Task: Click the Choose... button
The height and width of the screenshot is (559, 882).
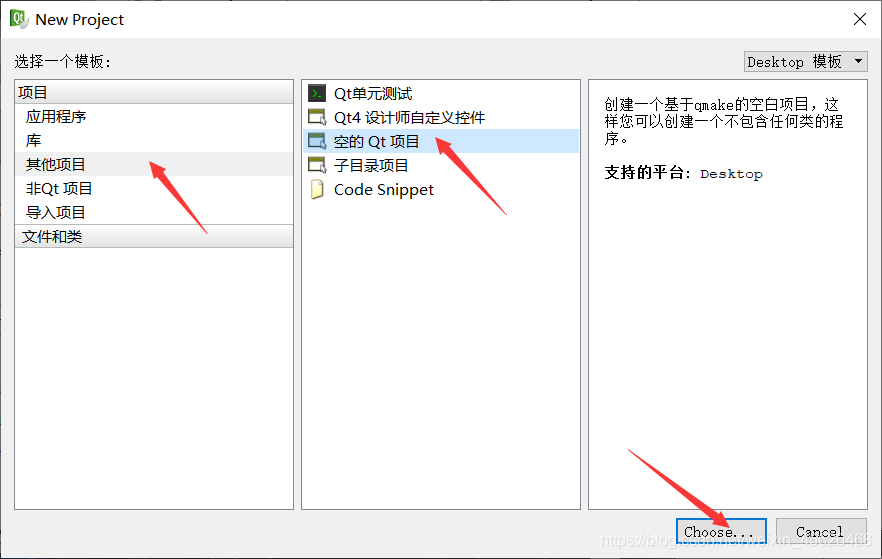Action: coord(721,531)
